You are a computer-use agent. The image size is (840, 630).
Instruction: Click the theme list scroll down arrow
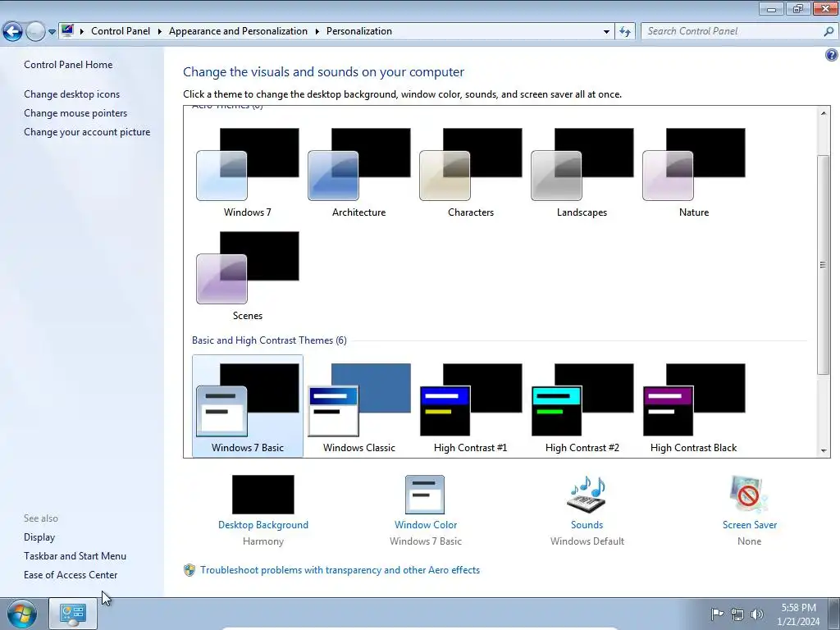pyautogui.click(x=824, y=450)
